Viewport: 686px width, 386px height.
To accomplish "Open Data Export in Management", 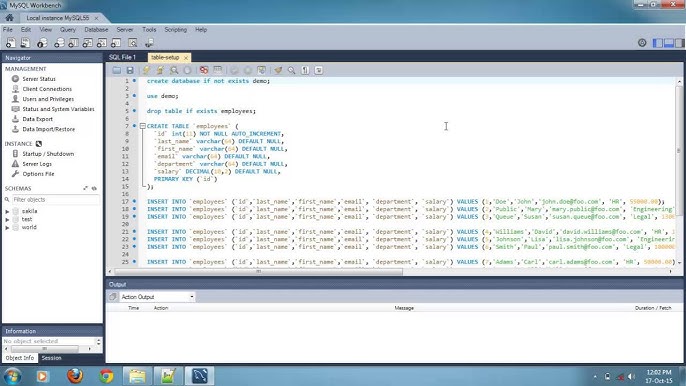I will tap(38, 119).
